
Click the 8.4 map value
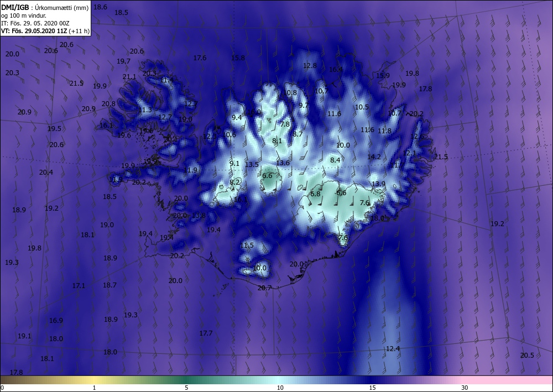click(x=335, y=160)
